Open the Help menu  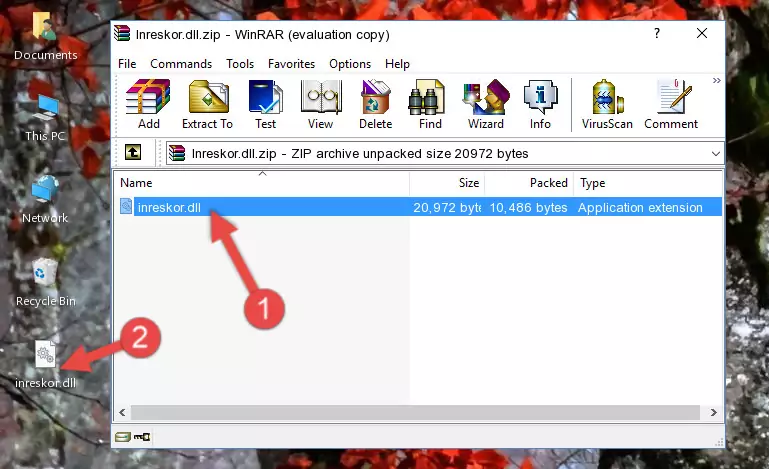pos(397,64)
